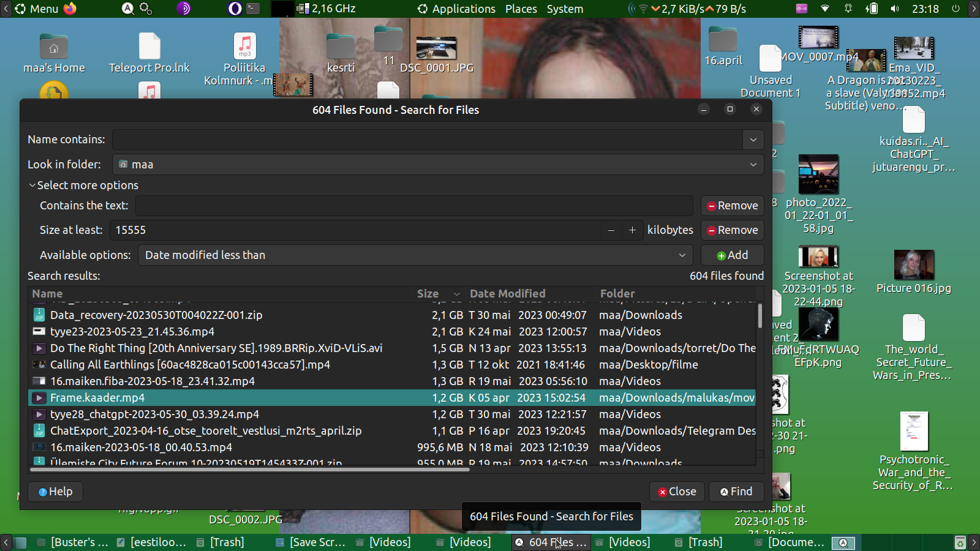Viewport: 980px width, 551px height.
Task: Click the terminal launcher icon in top panel
Action: pos(253,9)
